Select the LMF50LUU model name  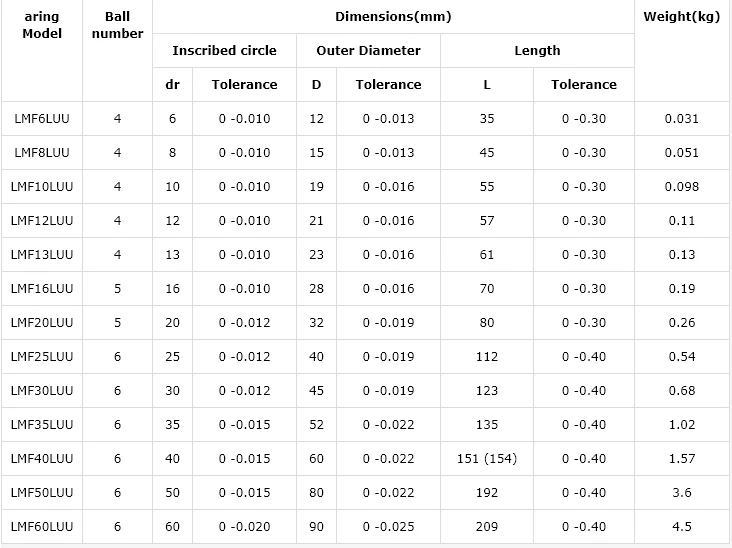coord(42,493)
